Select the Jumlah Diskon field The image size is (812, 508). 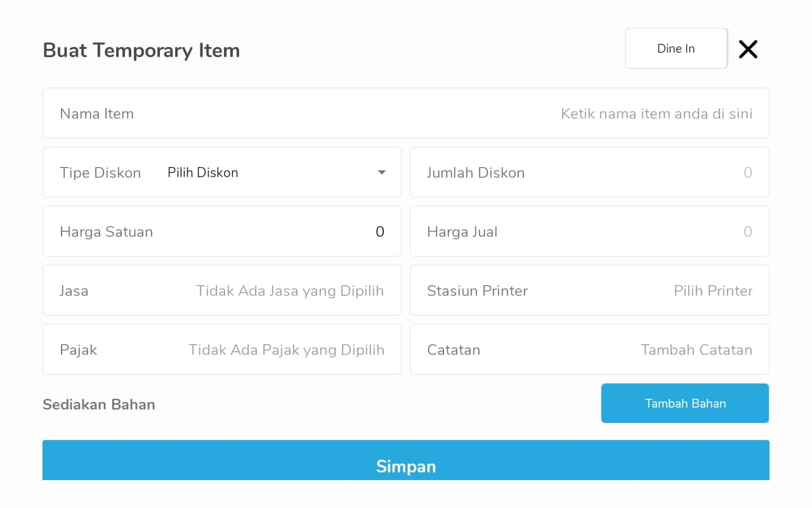589,172
